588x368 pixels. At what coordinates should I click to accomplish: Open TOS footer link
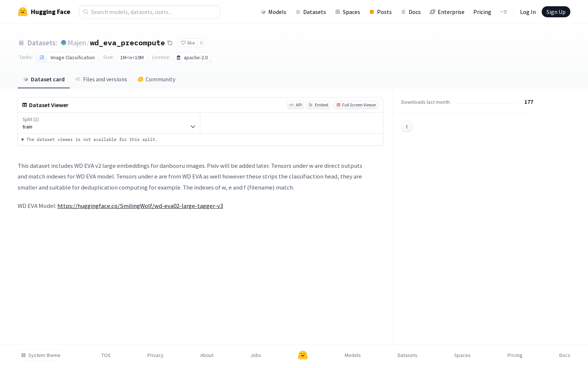coord(106,355)
